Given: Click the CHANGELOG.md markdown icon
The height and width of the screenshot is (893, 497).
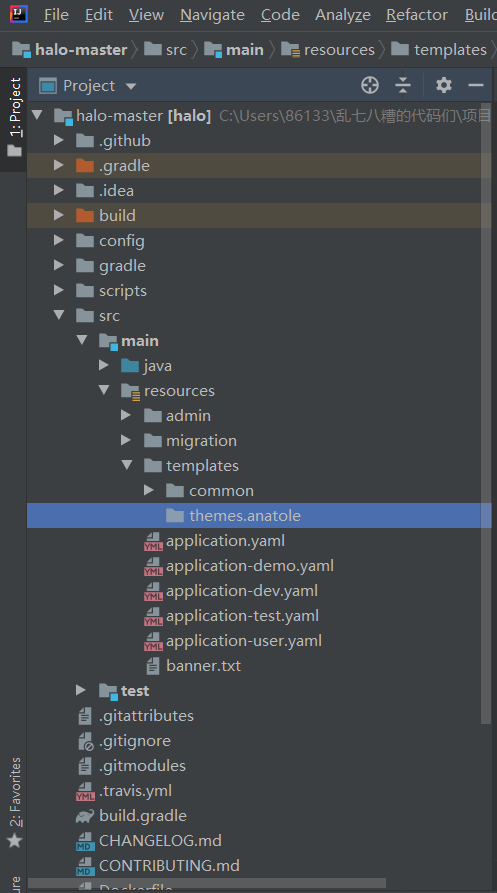Looking at the screenshot, I should (85, 842).
